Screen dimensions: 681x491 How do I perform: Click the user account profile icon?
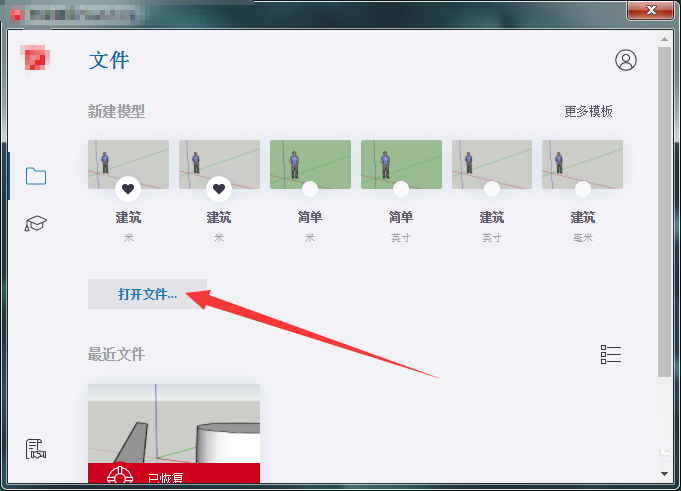click(625, 60)
